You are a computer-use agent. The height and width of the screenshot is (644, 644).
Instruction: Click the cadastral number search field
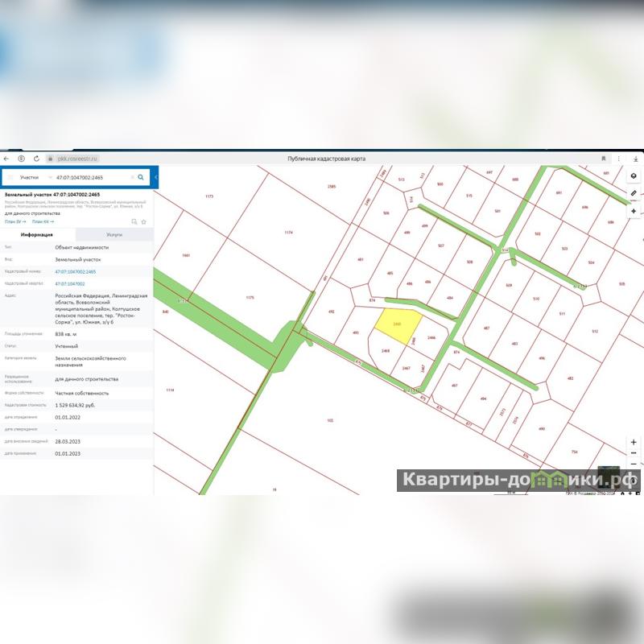coord(93,176)
